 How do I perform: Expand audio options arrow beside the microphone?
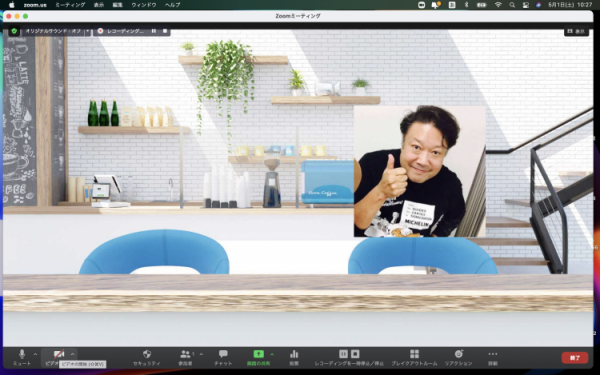(35, 354)
